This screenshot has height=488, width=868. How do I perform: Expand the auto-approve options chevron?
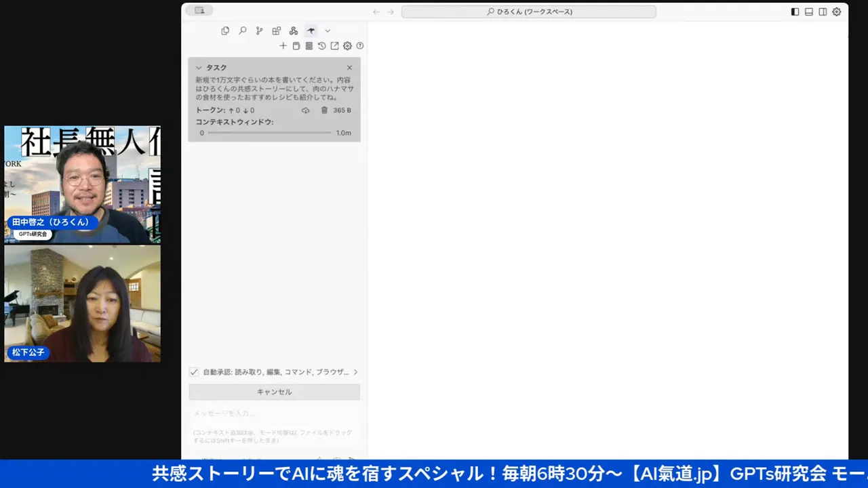tap(355, 371)
